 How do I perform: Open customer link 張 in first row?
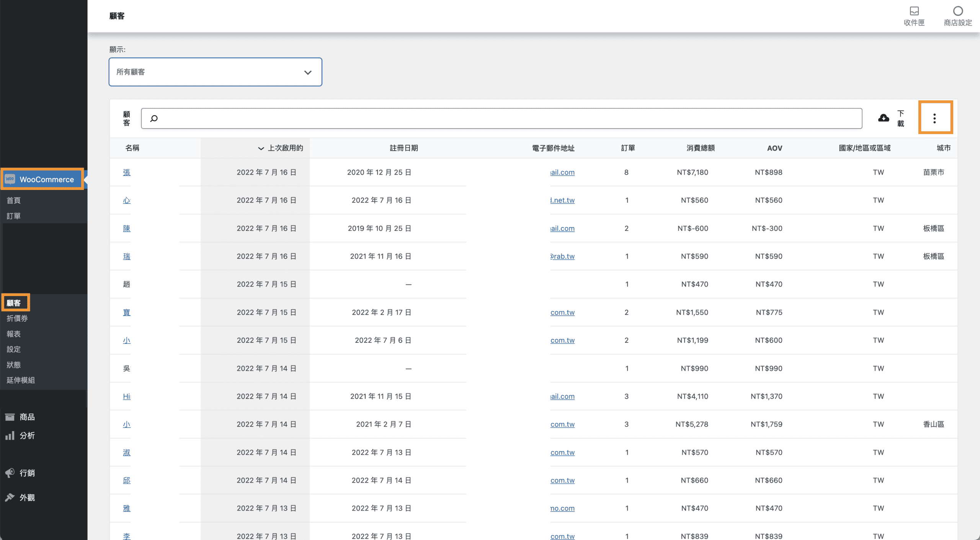pos(127,172)
